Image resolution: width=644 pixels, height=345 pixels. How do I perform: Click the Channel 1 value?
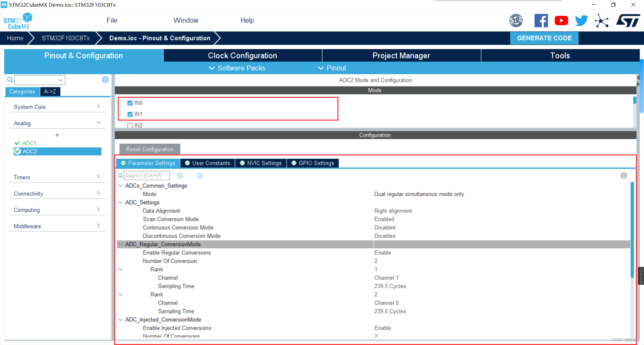(386, 278)
